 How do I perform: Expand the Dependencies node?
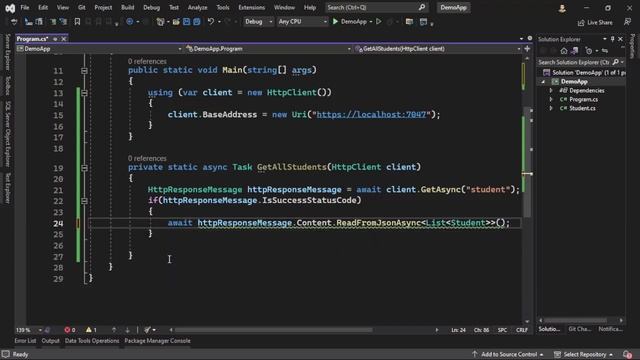click(x=551, y=90)
